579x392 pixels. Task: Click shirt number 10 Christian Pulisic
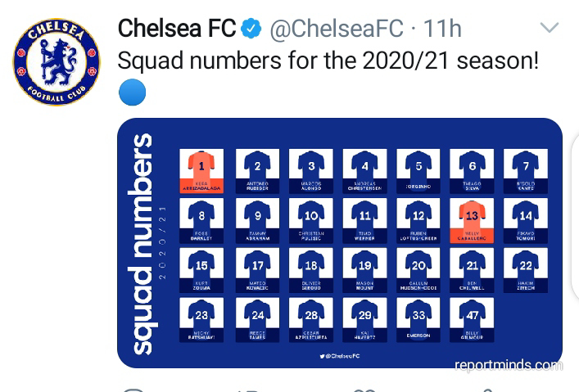point(311,220)
